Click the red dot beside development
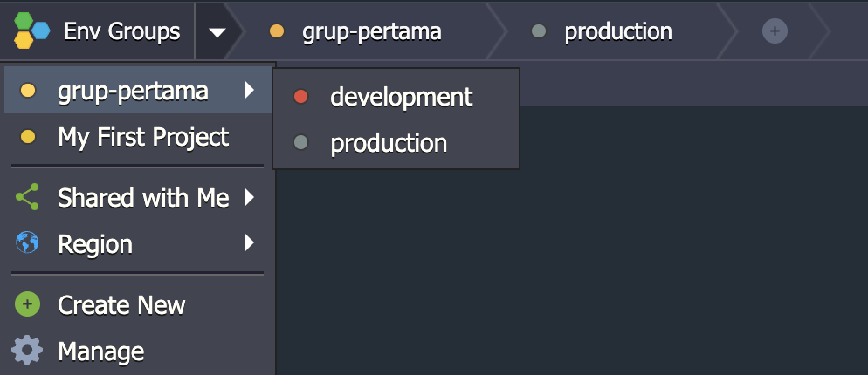Screen dimensions: 868x375 pos(300,97)
